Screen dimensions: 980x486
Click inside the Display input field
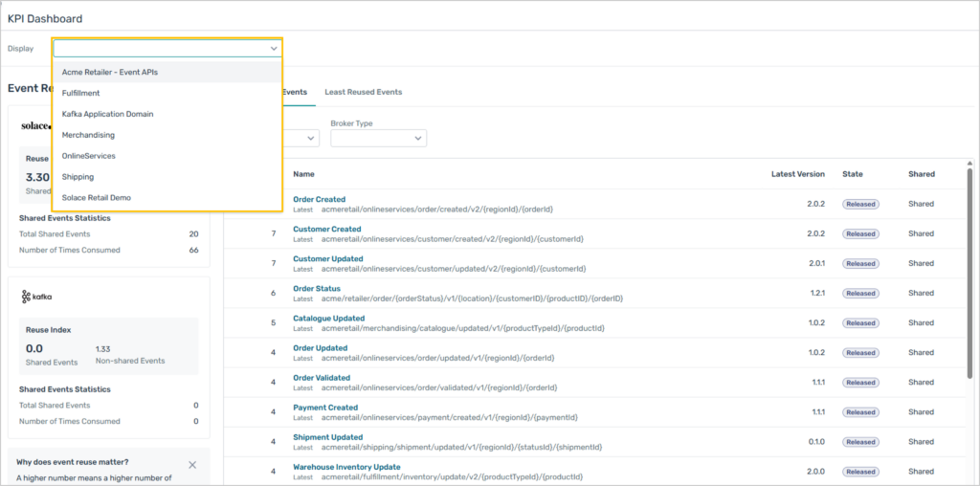pyautogui.click(x=158, y=49)
